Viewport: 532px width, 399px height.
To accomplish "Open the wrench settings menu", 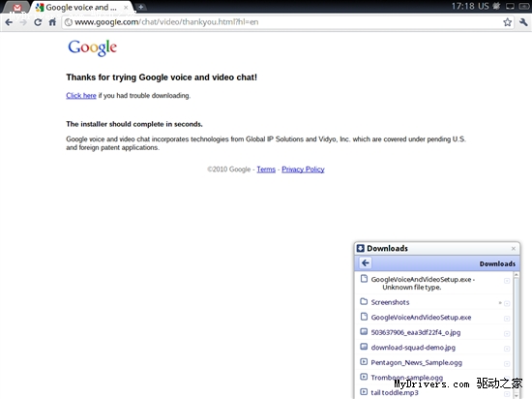I will tap(523, 22).
